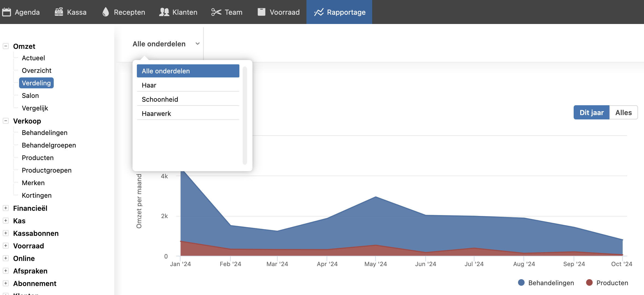Expand the Financieel tree section
Viewport: 644px width, 295px height.
coord(6,208)
